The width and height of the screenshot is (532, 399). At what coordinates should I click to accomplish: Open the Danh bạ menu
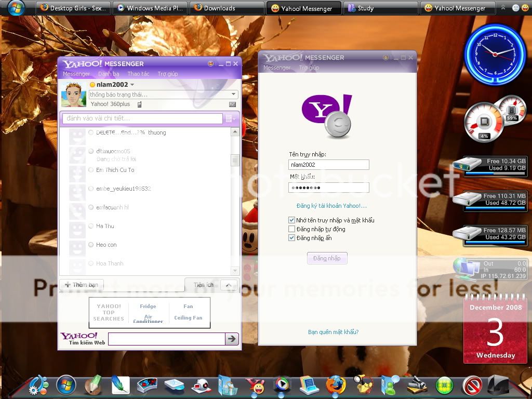click(x=109, y=74)
